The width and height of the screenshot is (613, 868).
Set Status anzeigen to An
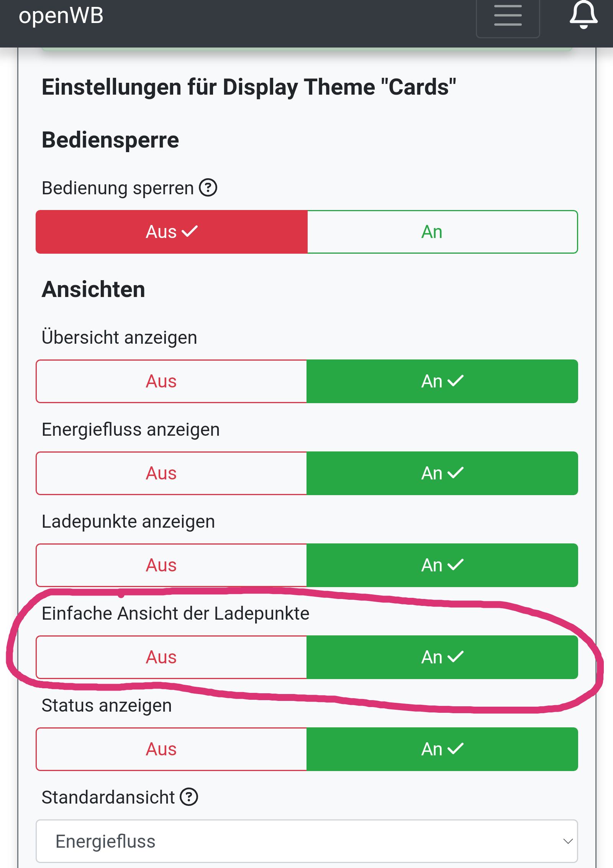[x=443, y=749]
